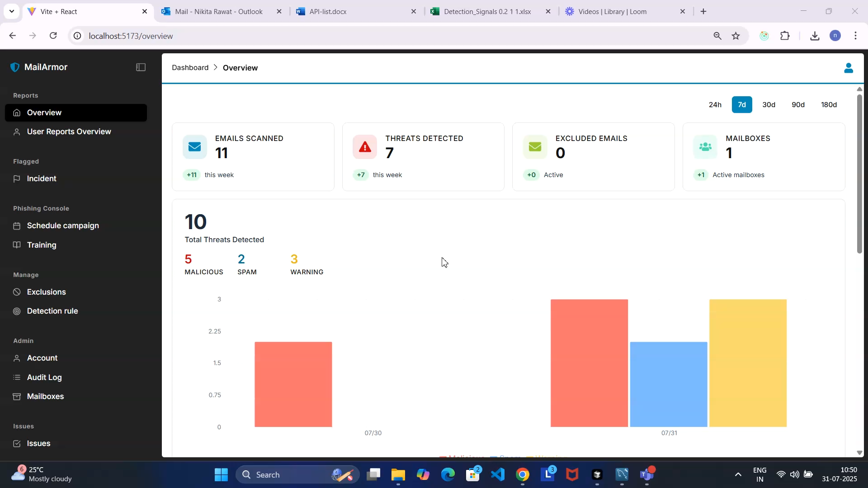This screenshot has height=488, width=868.
Task: Expand the Dashboard breadcrumb
Action: click(190, 67)
